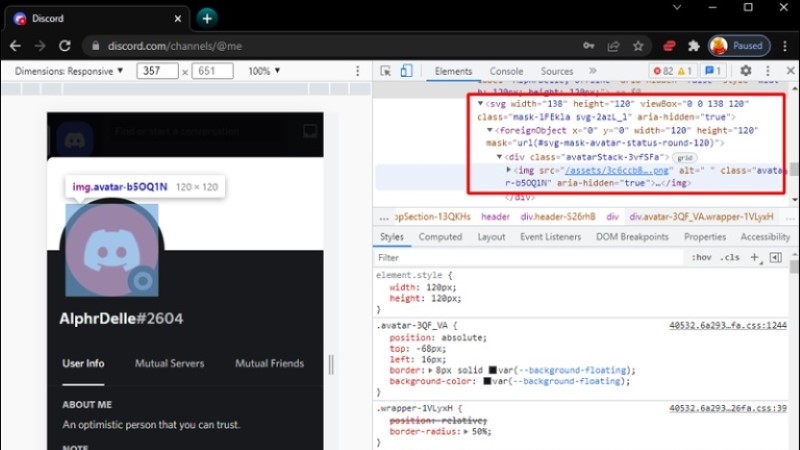Open the Layout pane tab
The height and width of the screenshot is (450, 800).
click(x=491, y=237)
